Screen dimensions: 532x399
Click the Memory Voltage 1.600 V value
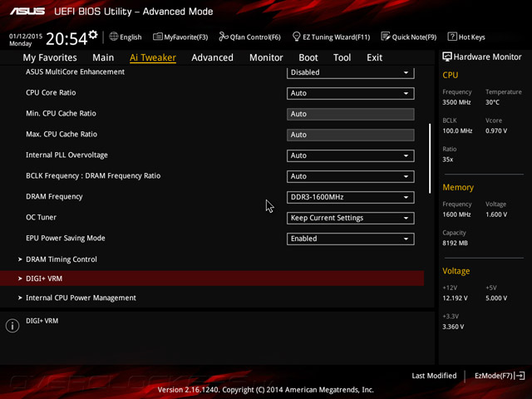click(x=496, y=214)
